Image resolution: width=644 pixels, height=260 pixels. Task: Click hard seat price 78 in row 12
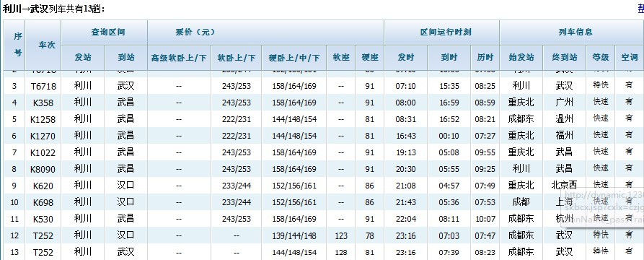click(370, 235)
